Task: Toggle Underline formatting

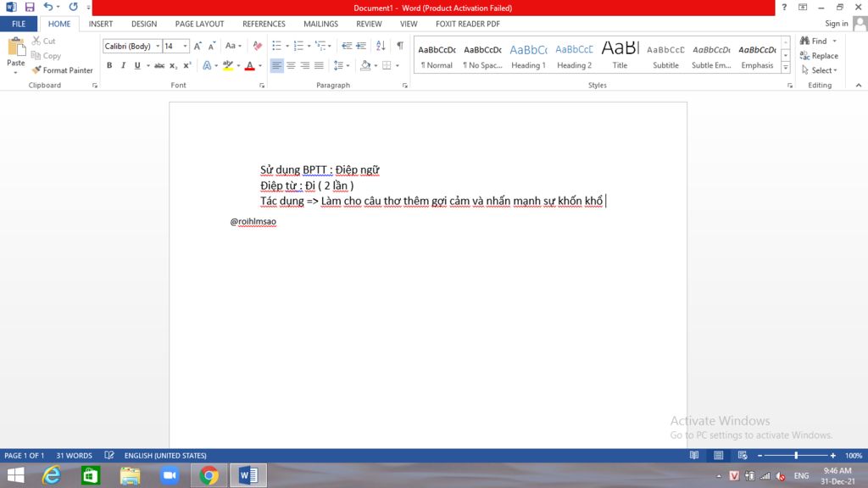Action: pyautogui.click(x=137, y=65)
